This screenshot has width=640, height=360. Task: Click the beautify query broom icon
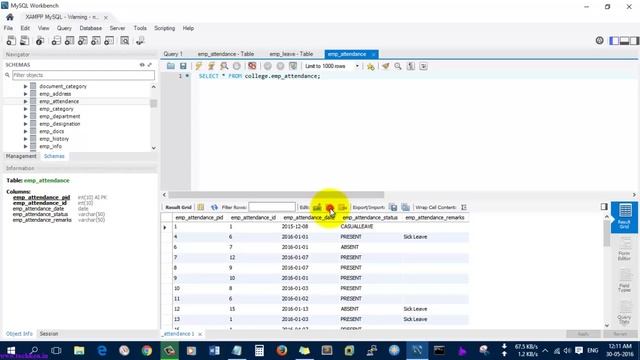(x=386, y=66)
